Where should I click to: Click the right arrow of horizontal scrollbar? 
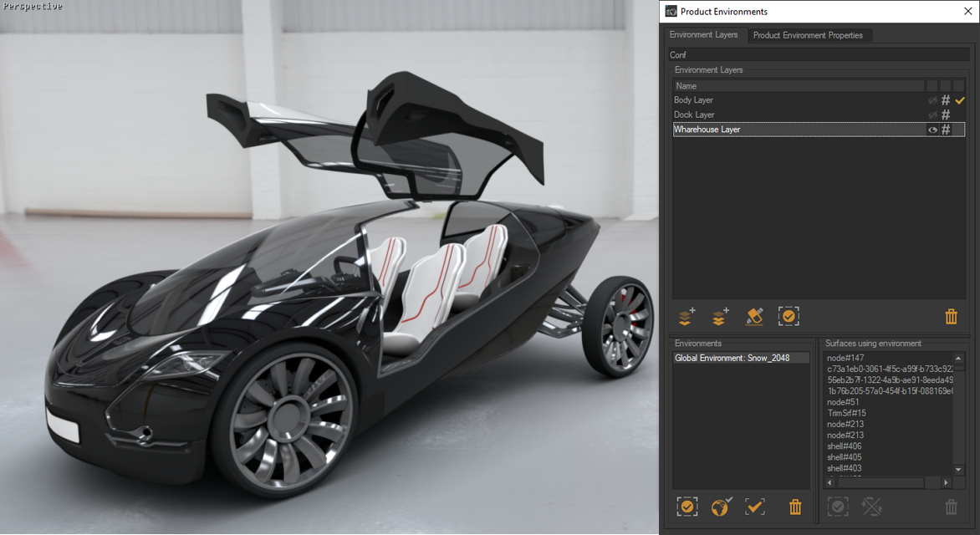pyautogui.click(x=947, y=482)
